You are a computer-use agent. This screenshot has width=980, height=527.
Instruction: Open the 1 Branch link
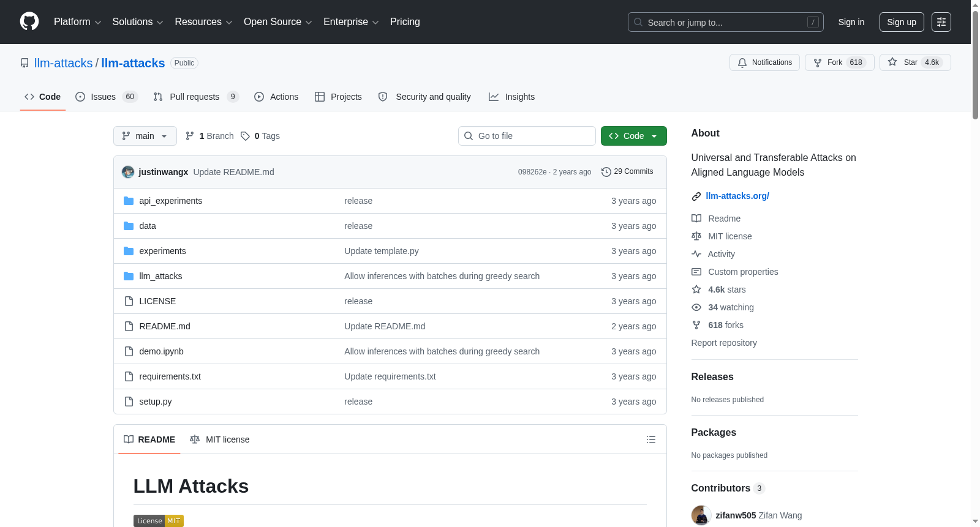[209, 136]
